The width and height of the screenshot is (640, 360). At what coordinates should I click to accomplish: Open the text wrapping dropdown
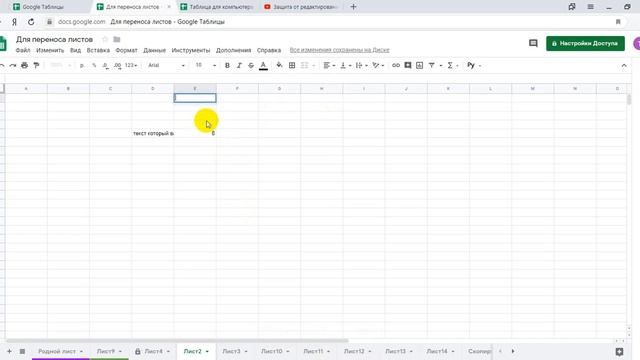362,65
